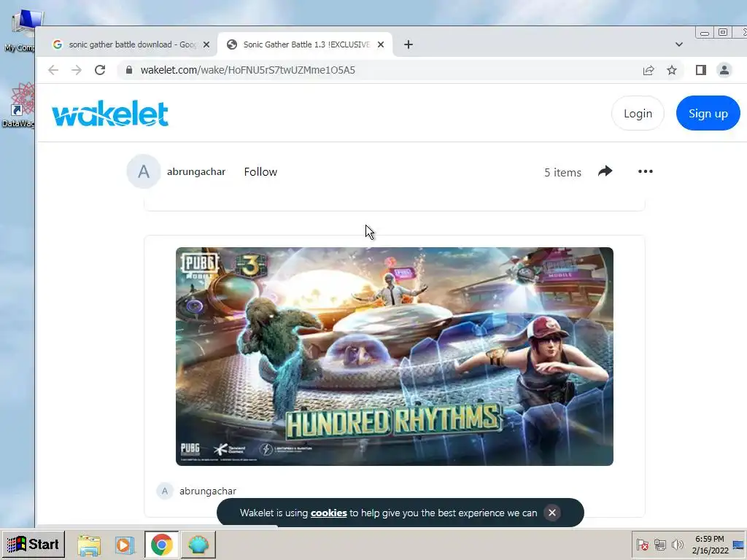The image size is (747, 560).
Task: Open the Chrome profile avatar
Action: point(724,71)
